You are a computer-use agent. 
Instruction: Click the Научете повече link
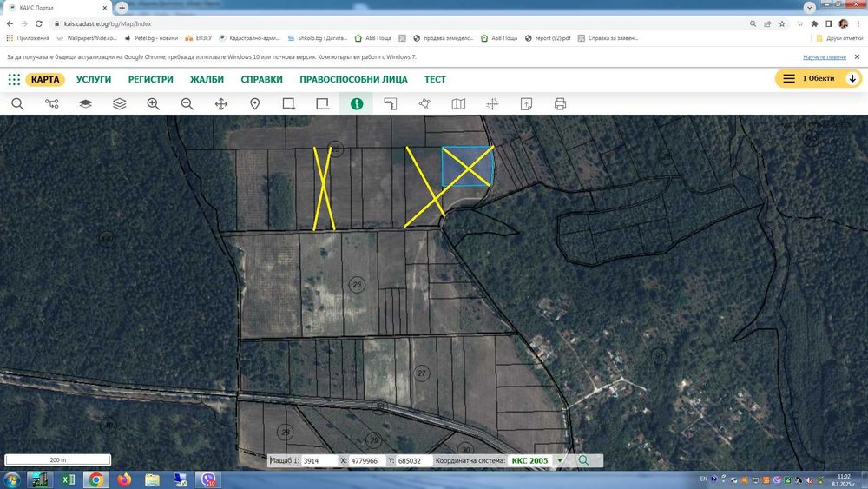point(825,57)
